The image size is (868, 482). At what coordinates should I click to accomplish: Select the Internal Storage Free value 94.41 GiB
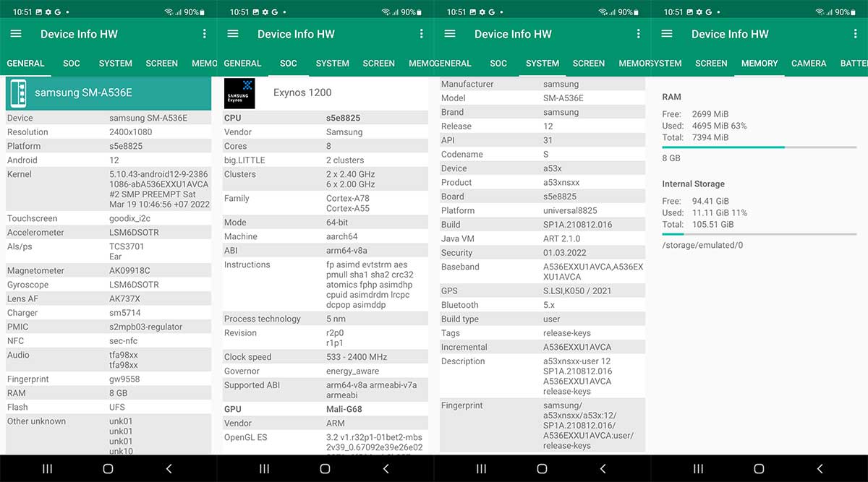point(710,202)
